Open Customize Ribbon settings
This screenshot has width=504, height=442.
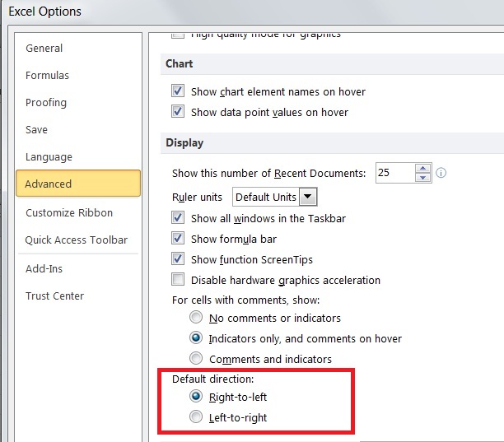(69, 212)
